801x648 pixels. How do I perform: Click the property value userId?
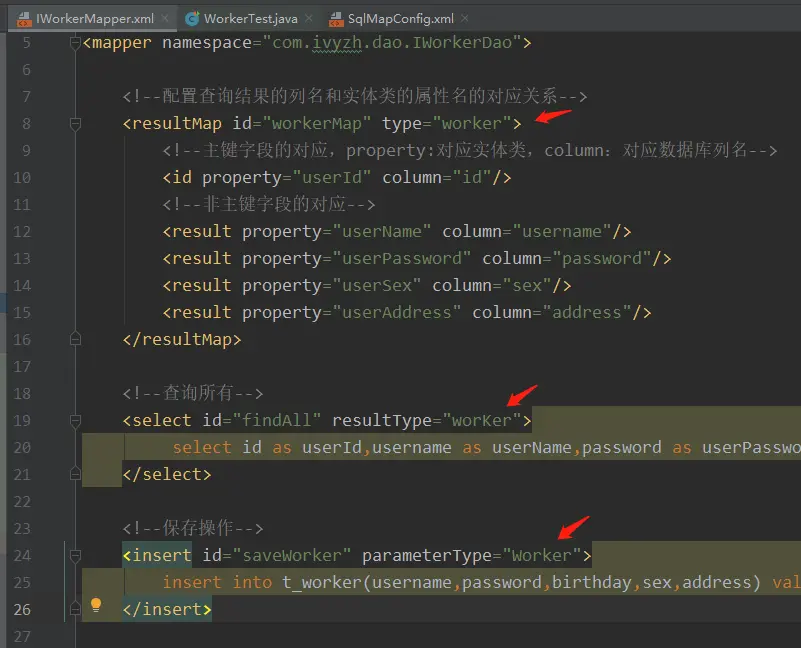332,177
